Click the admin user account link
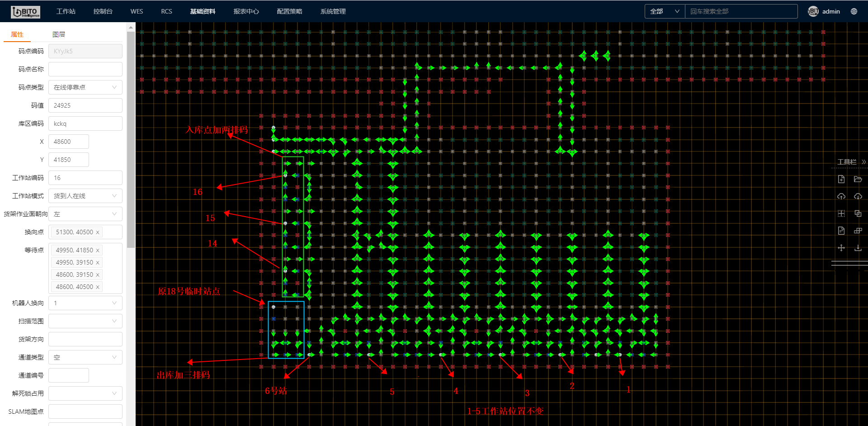This screenshot has height=426, width=868. coord(831,11)
